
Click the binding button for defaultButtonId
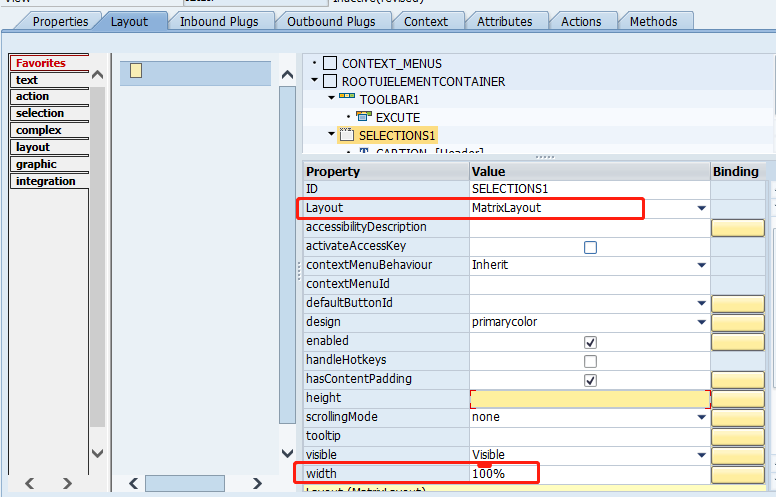coord(738,303)
